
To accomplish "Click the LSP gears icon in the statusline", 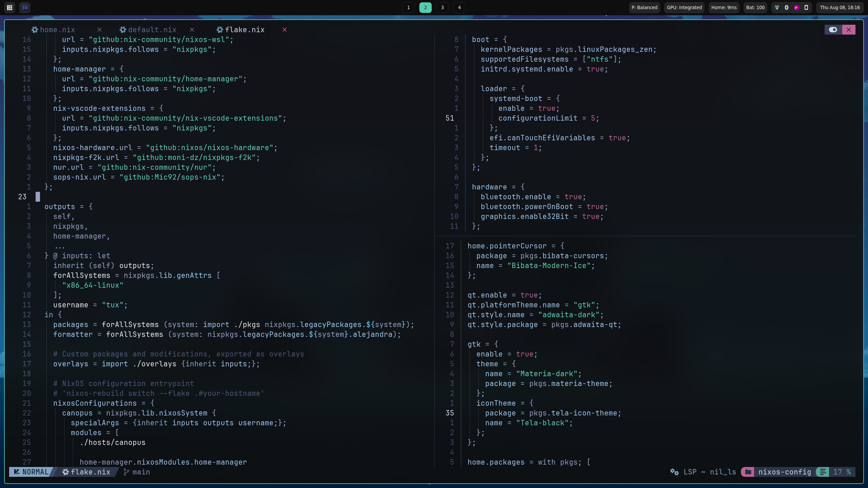I will [x=674, y=472].
